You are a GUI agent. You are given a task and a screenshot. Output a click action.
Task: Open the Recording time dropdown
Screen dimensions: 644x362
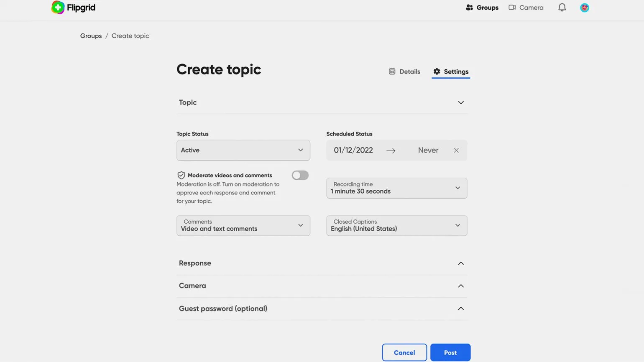(x=396, y=188)
